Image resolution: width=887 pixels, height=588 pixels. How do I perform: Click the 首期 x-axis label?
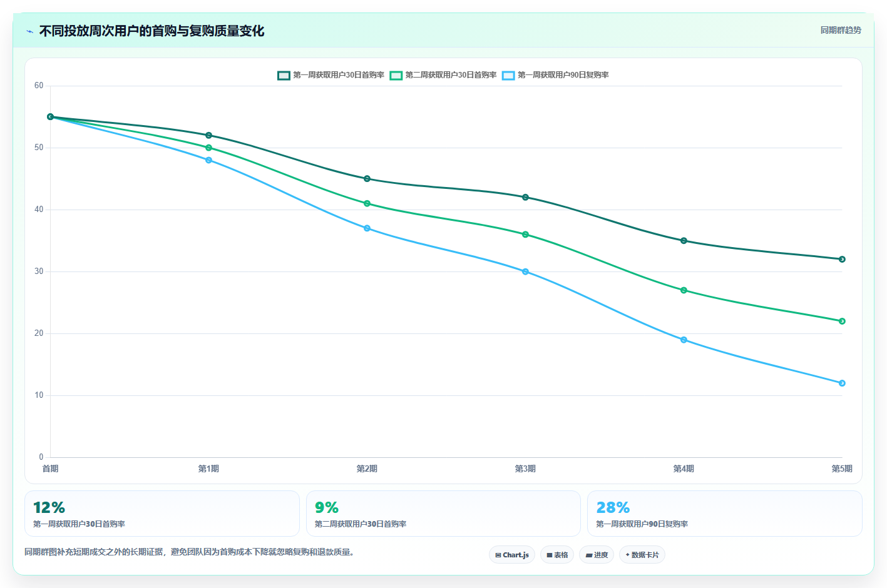[51, 469]
